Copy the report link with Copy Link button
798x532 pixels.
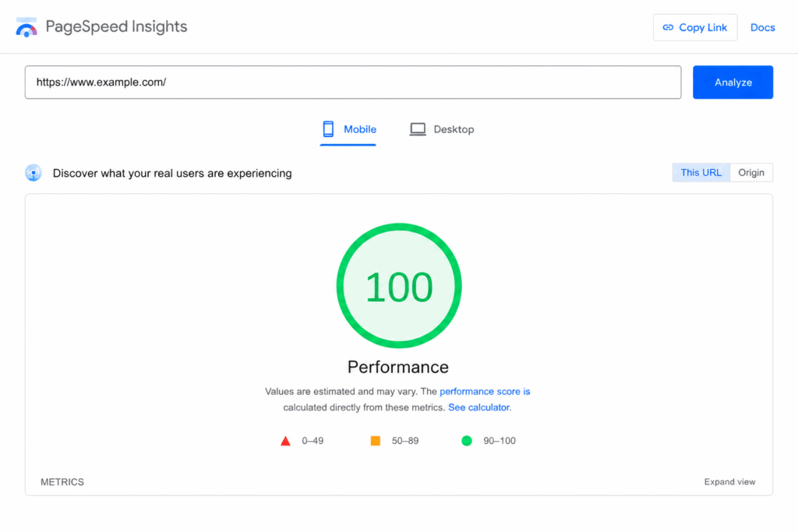point(695,27)
